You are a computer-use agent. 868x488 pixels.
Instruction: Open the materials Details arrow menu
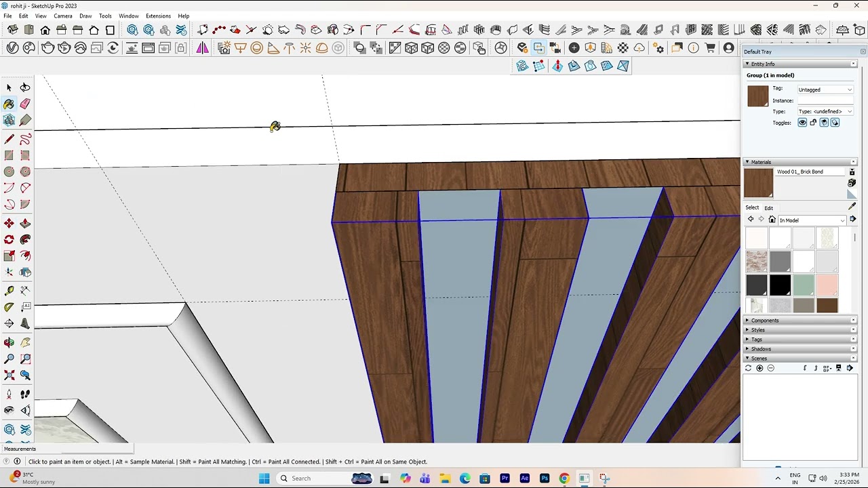pyautogui.click(x=852, y=220)
